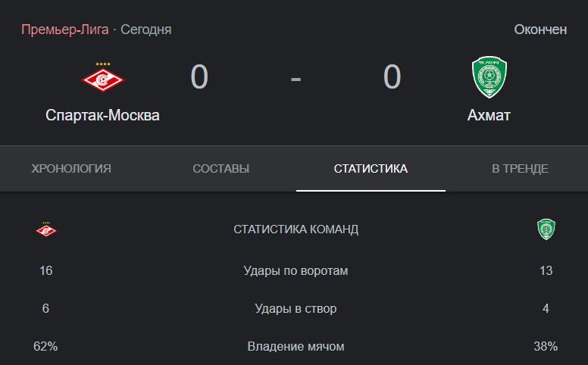Click the Сегодня date label
This screenshot has height=365, width=588.
[146, 30]
